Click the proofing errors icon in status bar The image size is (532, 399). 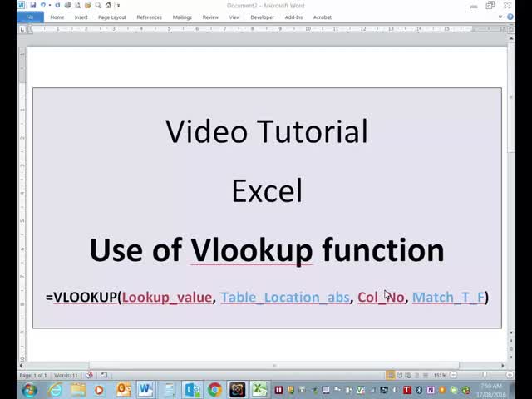click(x=90, y=375)
